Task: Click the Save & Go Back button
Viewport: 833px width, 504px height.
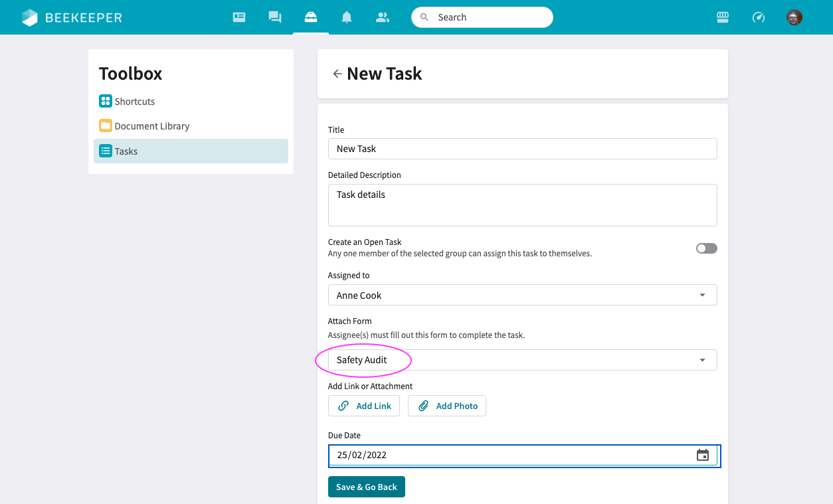Action: (x=367, y=487)
